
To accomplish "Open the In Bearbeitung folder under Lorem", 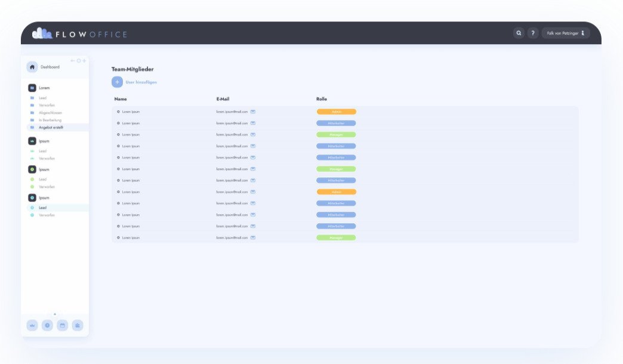I will [50, 120].
